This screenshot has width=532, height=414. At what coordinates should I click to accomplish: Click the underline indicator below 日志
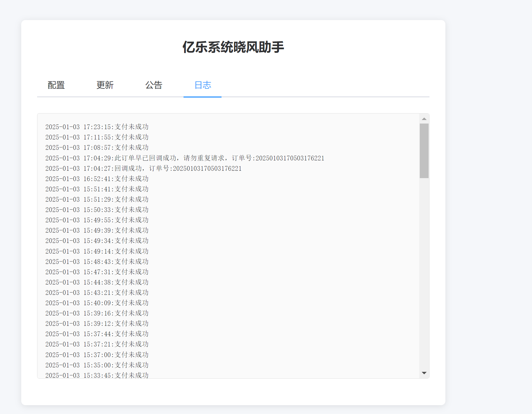(x=202, y=96)
